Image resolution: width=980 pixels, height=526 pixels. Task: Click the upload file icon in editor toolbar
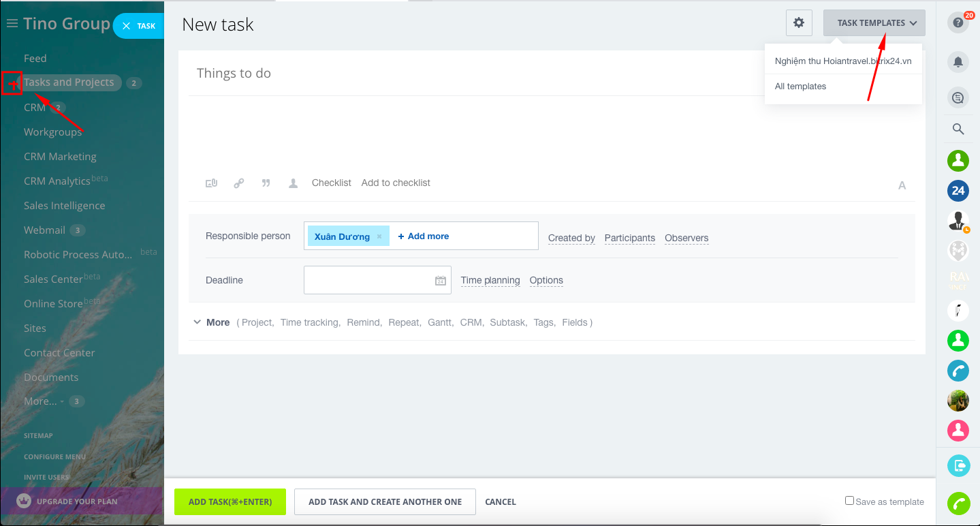211,183
